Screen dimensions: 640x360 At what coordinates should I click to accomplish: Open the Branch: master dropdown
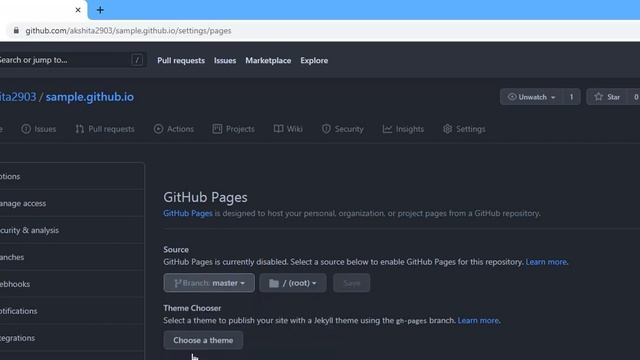tap(209, 283)
